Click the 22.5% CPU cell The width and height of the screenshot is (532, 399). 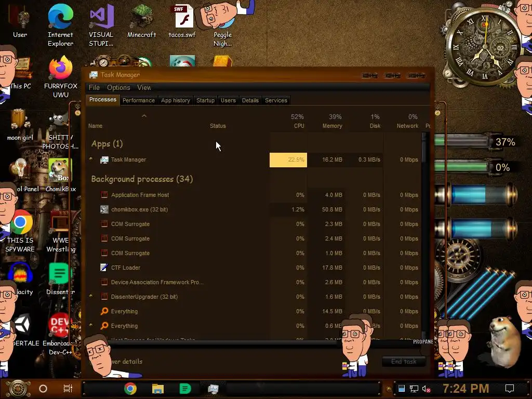(x=288, y=160)
